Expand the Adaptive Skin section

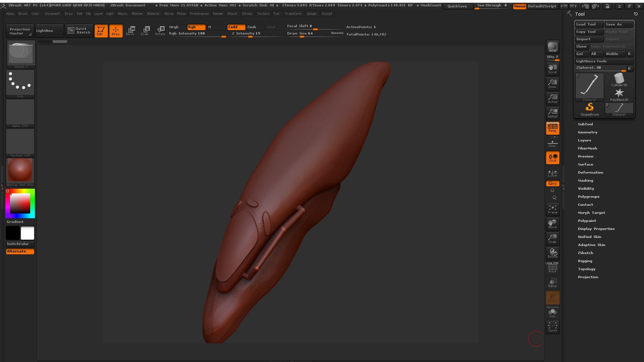(591, 245)
